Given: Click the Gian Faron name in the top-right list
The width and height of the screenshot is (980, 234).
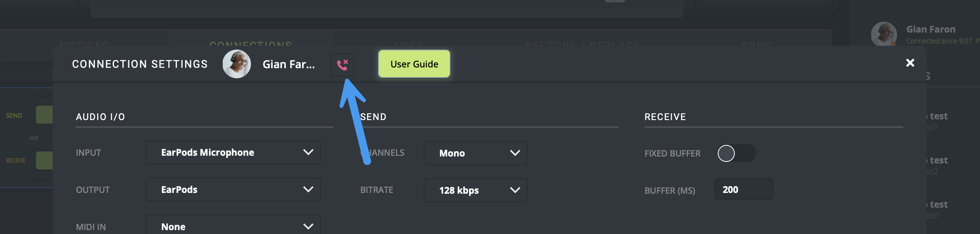Looking at the screenshot, I should click(930, 29).
